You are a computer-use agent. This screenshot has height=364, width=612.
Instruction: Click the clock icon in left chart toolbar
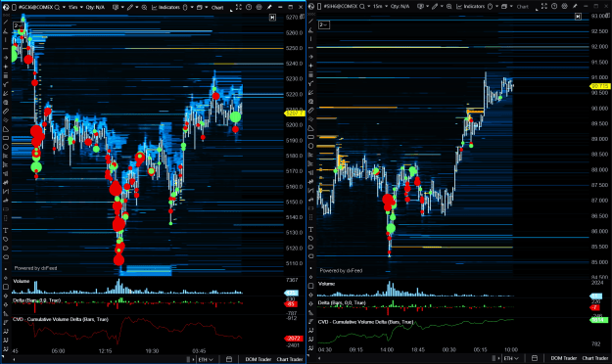pyautogui.click(x=249, y=7)
